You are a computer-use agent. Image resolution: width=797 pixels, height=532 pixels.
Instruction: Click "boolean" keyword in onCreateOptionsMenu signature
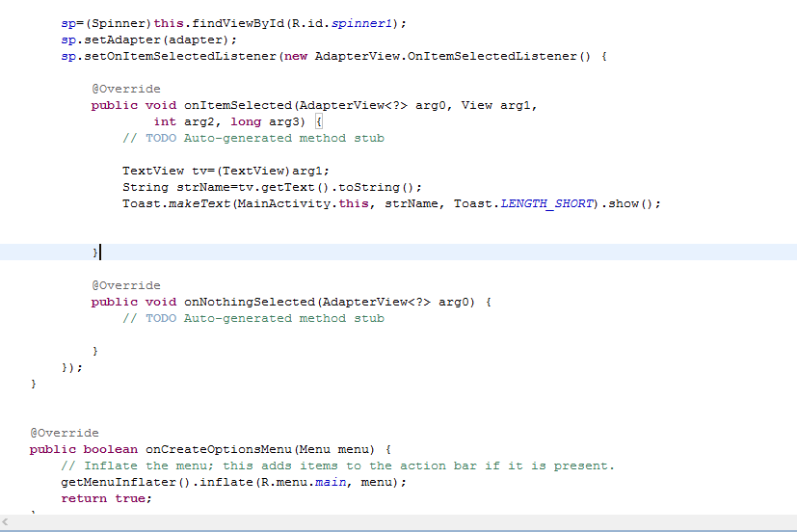click(110, 449)
